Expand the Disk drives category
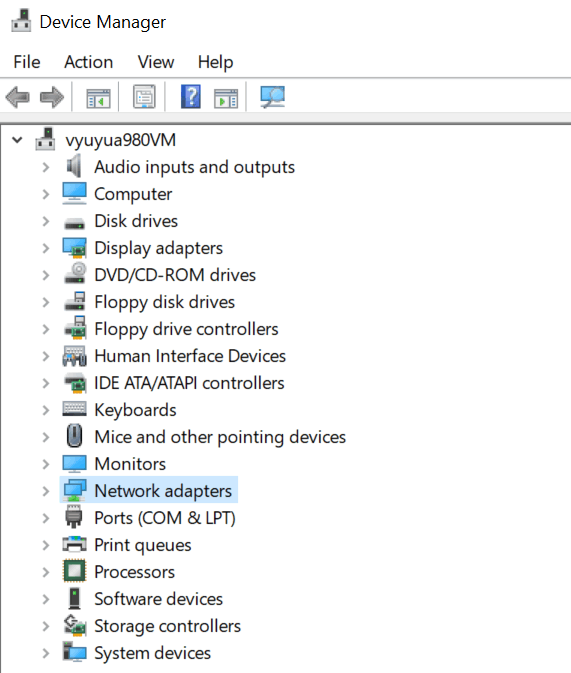This screenshot has height=673, width=571. [x=46, y=221]
